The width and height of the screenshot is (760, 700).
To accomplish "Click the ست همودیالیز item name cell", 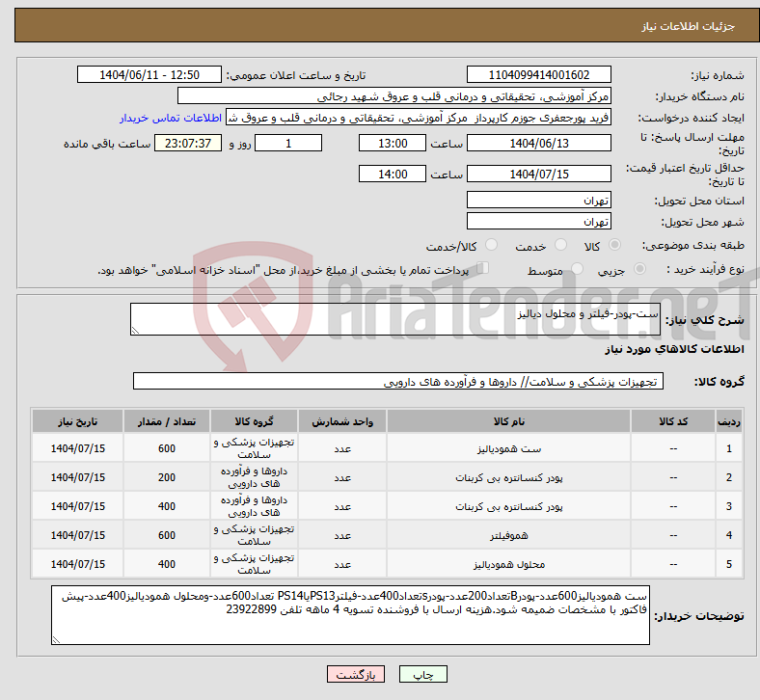I will click(508, 448).
